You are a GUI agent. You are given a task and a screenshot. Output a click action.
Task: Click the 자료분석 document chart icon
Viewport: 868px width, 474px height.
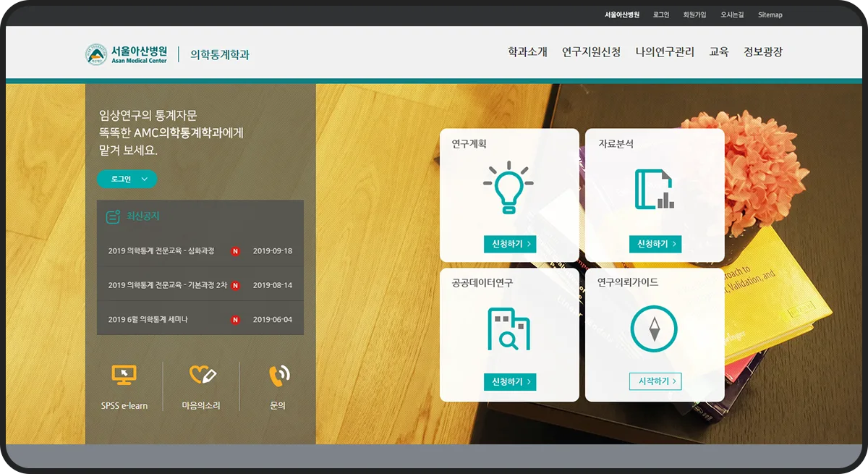click(x=655, y=187)
